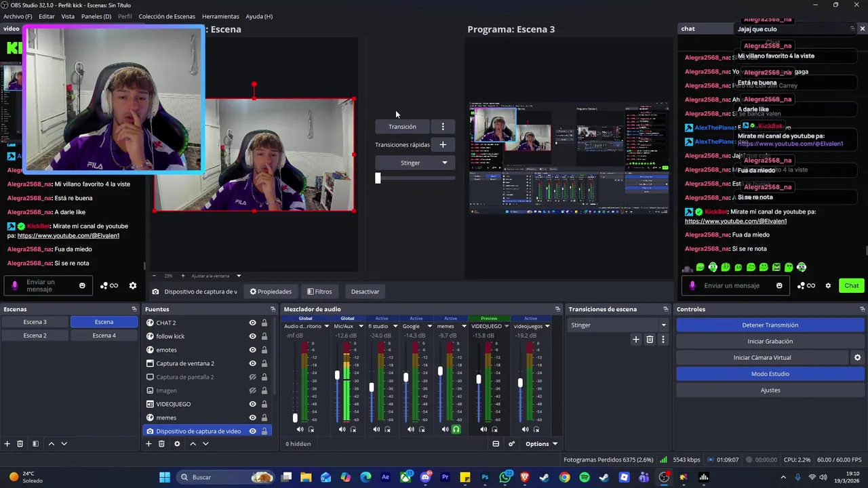The height and width of the screenshot is (488, 868).
Task: Unlock the memes source lock
Action: (x=264, y=418)
